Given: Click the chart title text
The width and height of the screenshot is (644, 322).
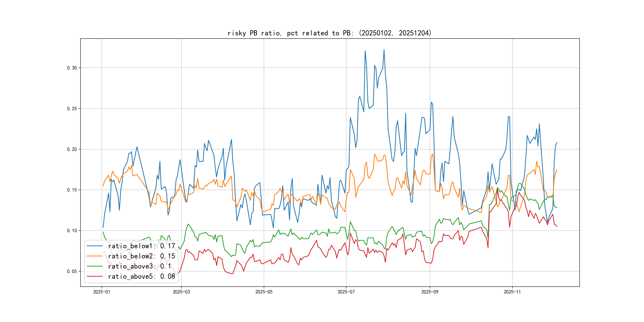Looking at the screenshot, I should pos(330,33).
